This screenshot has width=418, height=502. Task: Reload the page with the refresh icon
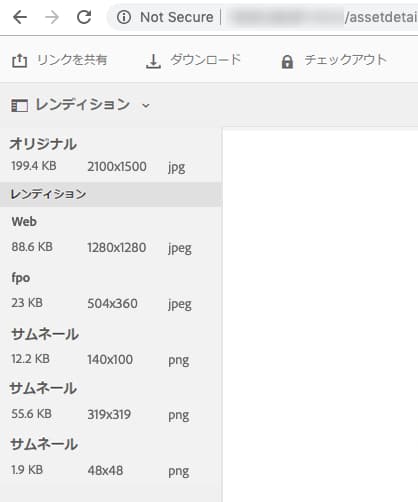84,17
